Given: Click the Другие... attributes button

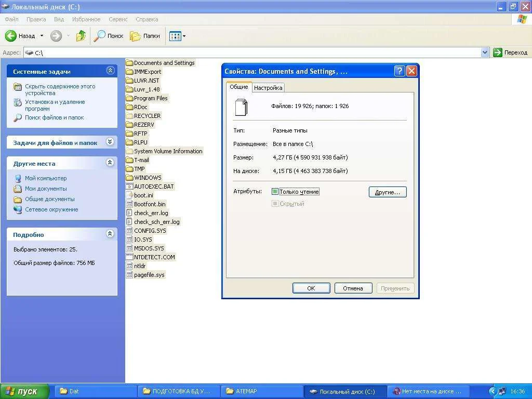Looking at the screenshot, I should (388, 192).
